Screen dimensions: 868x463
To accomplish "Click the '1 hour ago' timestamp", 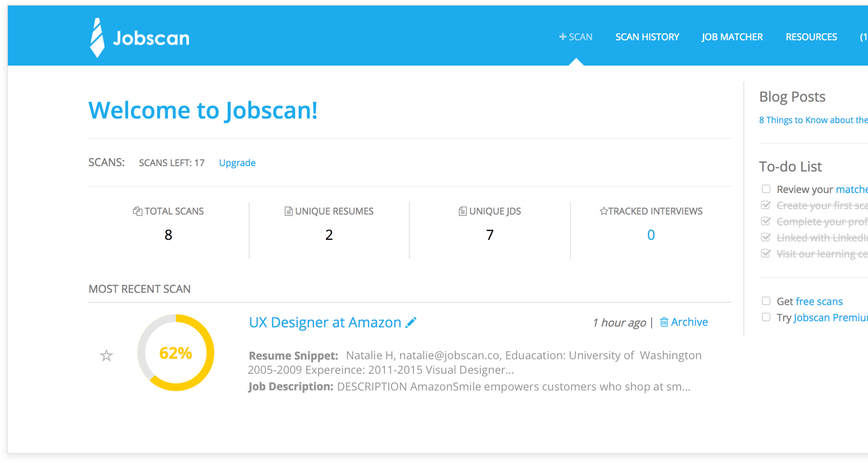I will [619, 322].
